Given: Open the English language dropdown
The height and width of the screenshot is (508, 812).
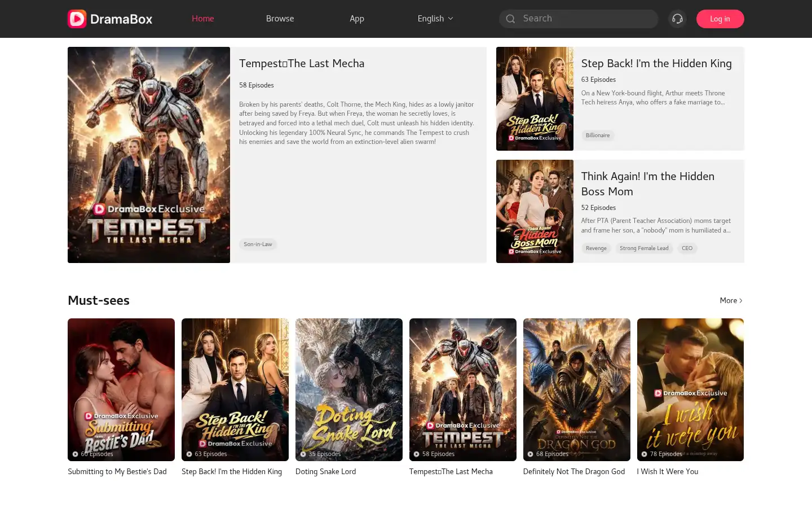Looking at the screenshot, I should point(435,19).
